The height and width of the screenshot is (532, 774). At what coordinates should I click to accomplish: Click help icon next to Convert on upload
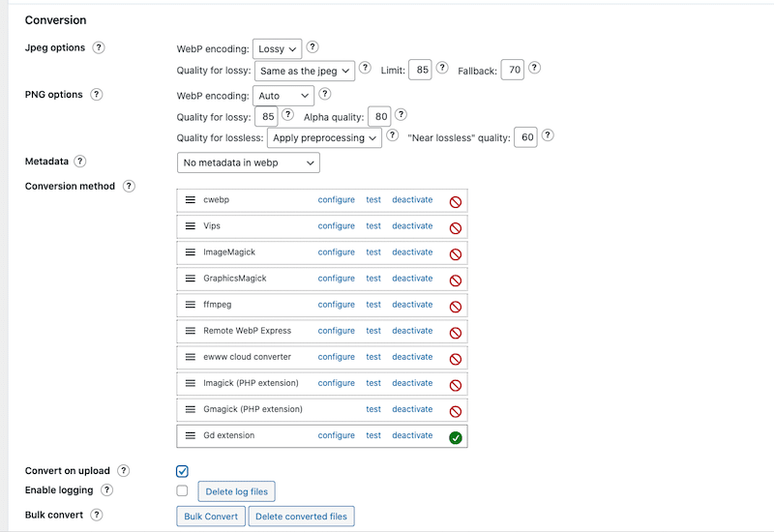click(124, 471)
